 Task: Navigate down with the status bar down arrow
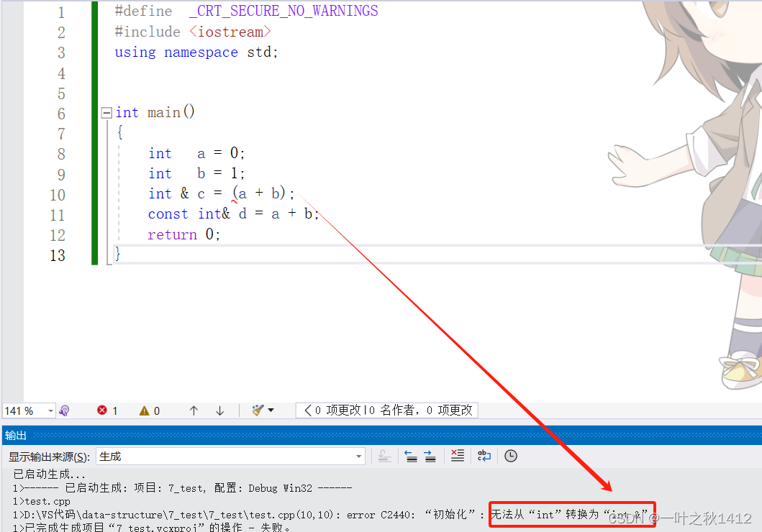[x=219, y=411]
